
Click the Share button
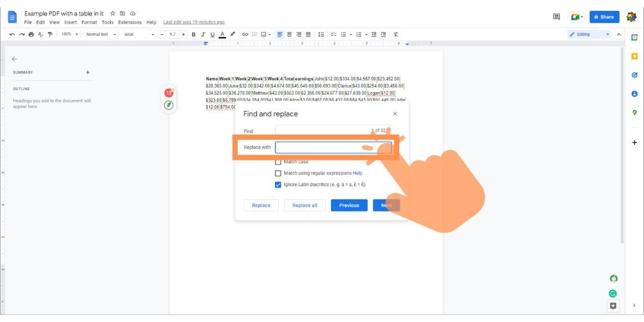click(605, 17)
